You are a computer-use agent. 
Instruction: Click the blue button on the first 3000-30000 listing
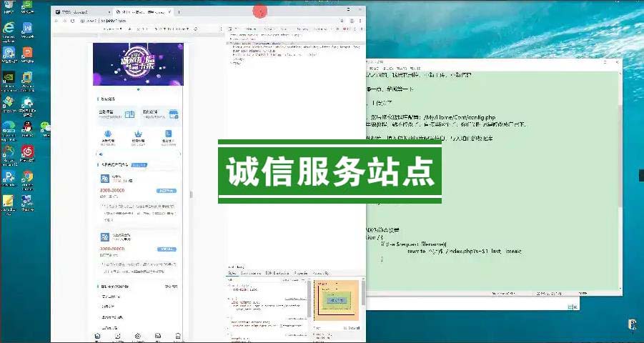coord(166,192)
